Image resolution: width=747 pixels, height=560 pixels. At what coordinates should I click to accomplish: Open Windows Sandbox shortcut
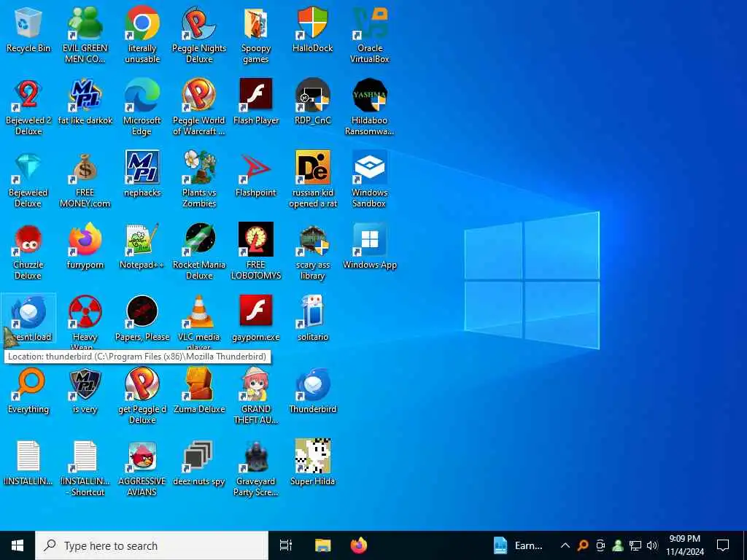370,179
